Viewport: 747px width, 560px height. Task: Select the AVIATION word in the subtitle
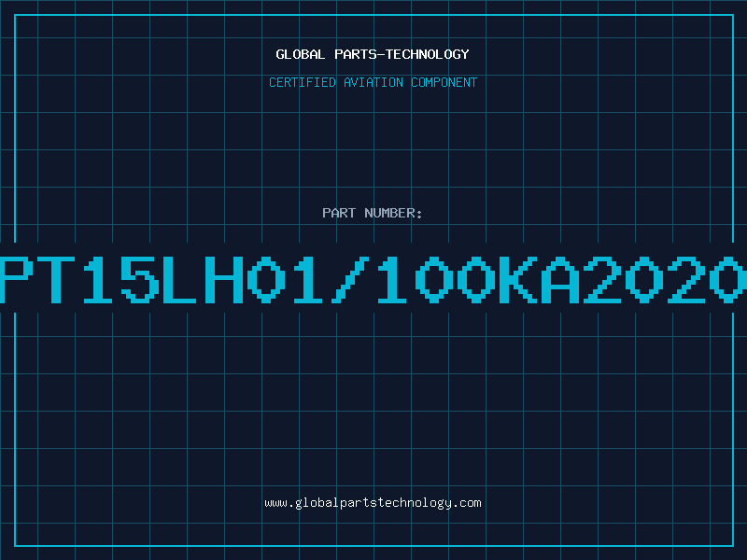tap(373, 82)
